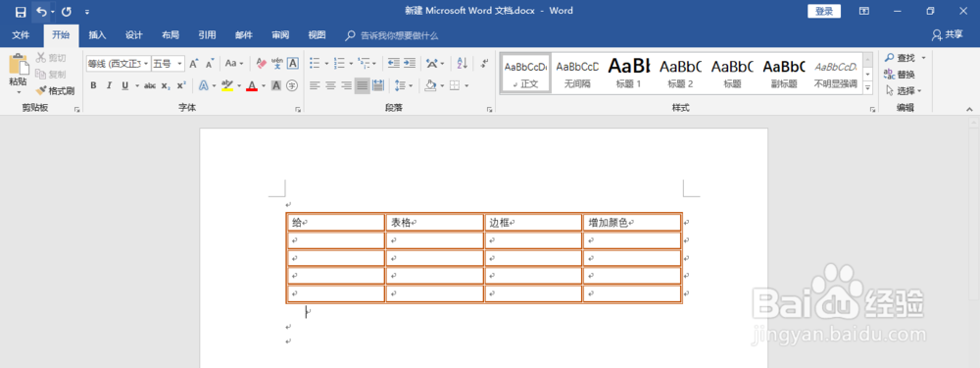Toggle Bold formatting
The height and width of the screenshot is (368, 980).
pos(93,85)
